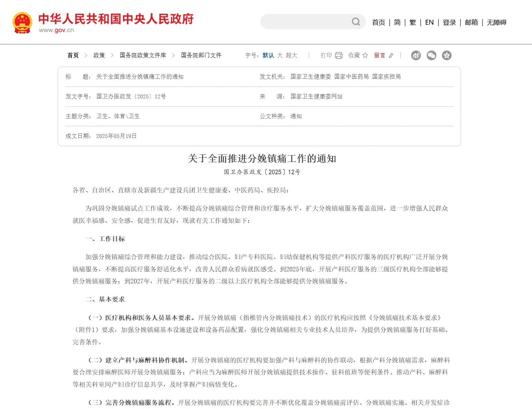Screen dimensions: 532x409
Task: Switch to simplified Chinese 简
Action: 397,22
